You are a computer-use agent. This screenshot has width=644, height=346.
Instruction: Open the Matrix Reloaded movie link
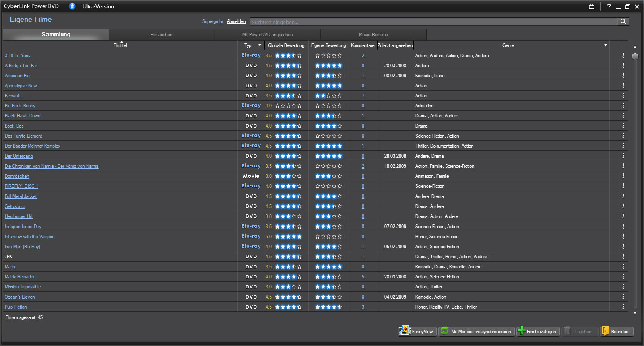click(x=20, y=277)
